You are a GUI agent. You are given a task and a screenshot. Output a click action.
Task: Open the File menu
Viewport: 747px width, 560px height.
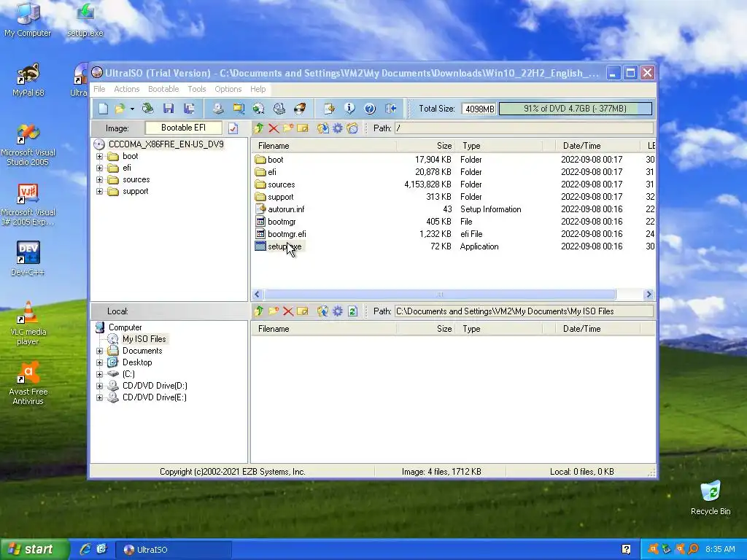(x=99, y=89)
